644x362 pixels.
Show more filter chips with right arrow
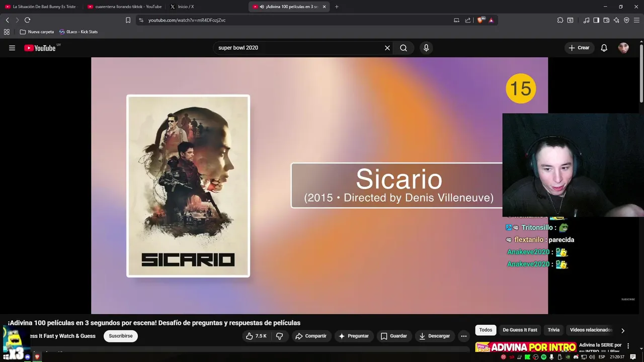(623, 330)
